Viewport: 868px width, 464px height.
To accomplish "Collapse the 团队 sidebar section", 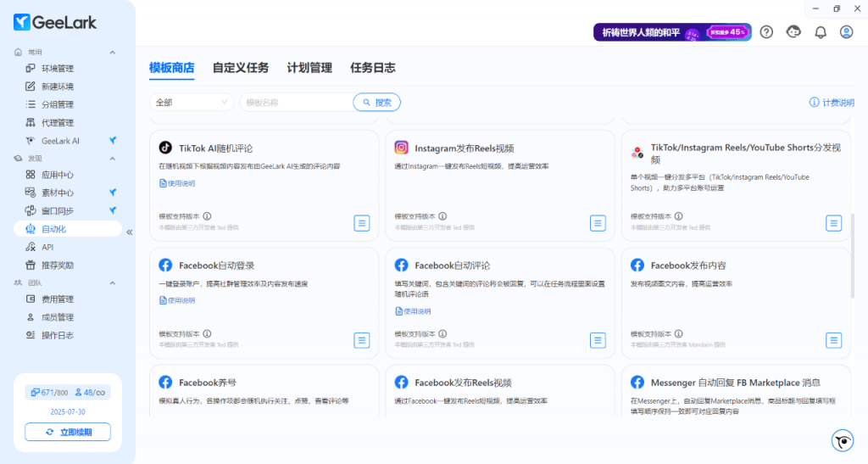I will 113,282.
